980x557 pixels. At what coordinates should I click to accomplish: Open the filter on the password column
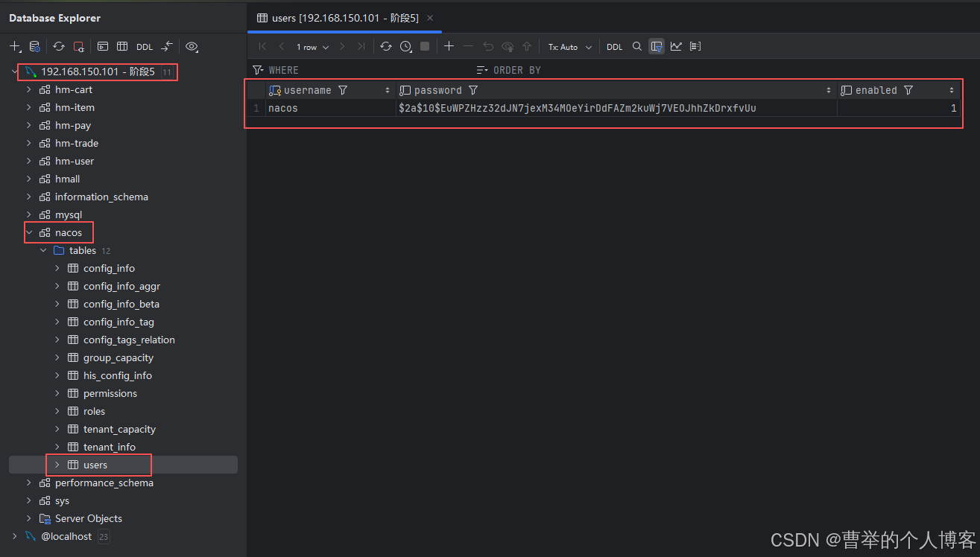(x=473, y=90)
